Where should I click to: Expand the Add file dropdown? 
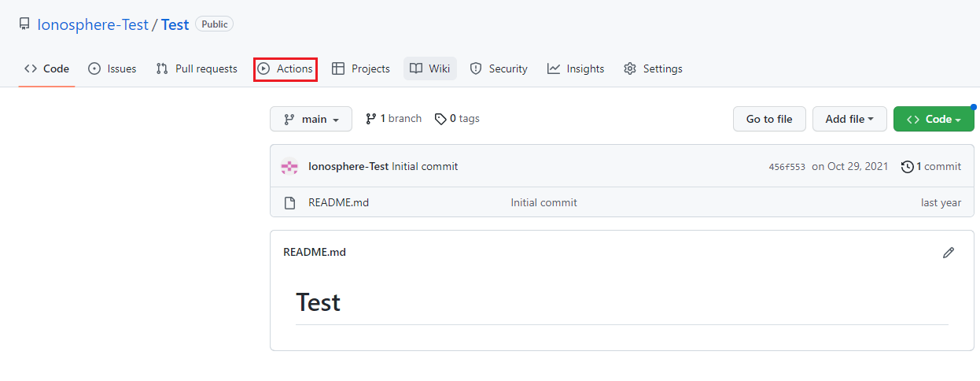[849, 119]
